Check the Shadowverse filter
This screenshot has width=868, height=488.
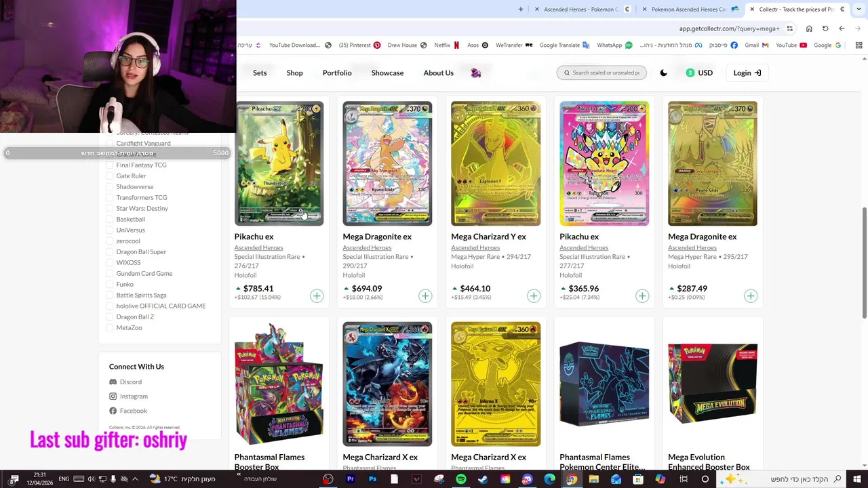pos(110,187)
